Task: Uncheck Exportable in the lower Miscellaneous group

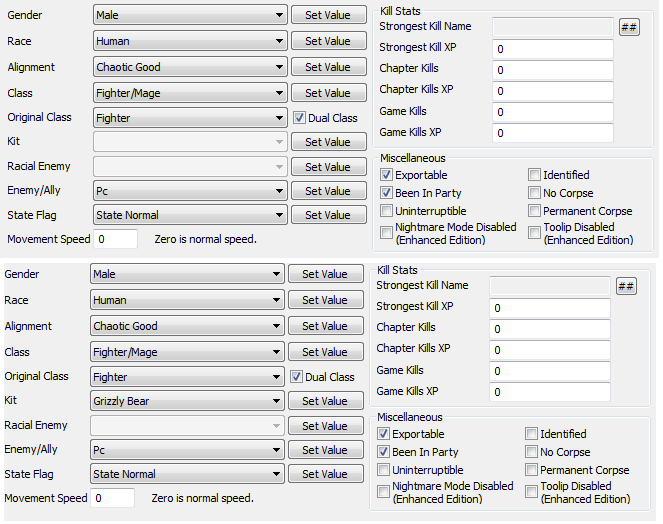Action: click(384, 434)
